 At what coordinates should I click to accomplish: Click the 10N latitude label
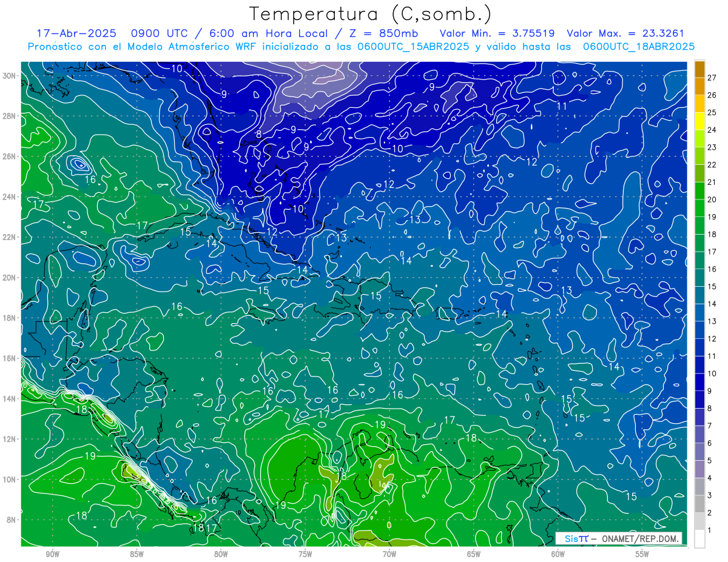pos(8,480)
